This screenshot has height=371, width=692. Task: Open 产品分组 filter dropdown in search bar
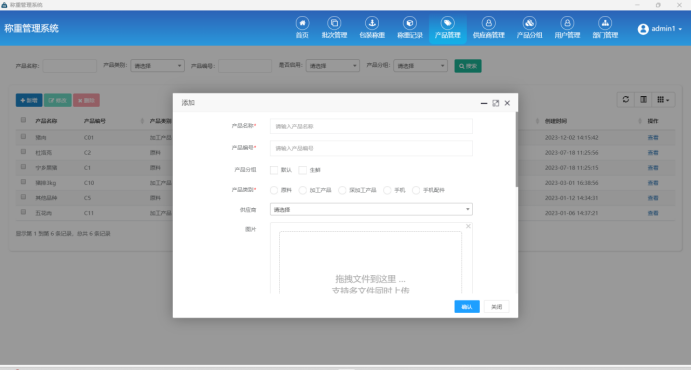(x=421, y=66)
